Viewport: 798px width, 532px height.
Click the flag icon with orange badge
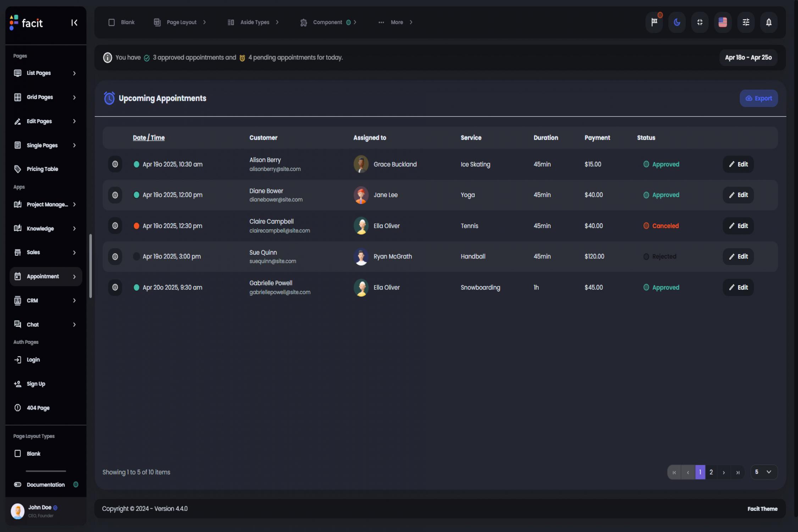pos(654,22)
